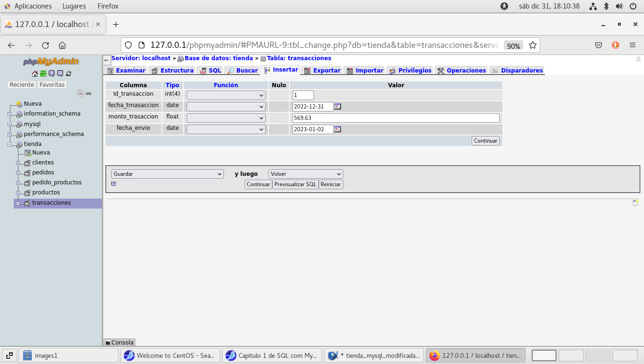
Task: Click the link with main panel icon
Action: click(89, 94)
